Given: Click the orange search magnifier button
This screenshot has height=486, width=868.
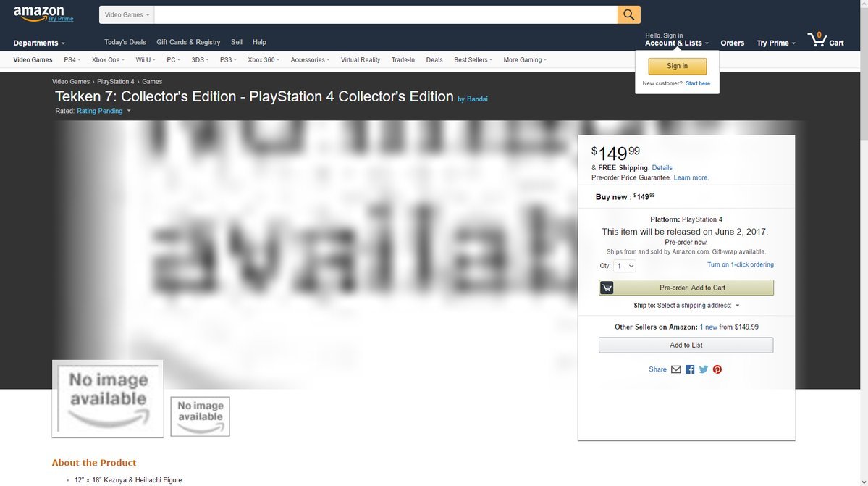Looking at the screenshot, I should [628, 15].
